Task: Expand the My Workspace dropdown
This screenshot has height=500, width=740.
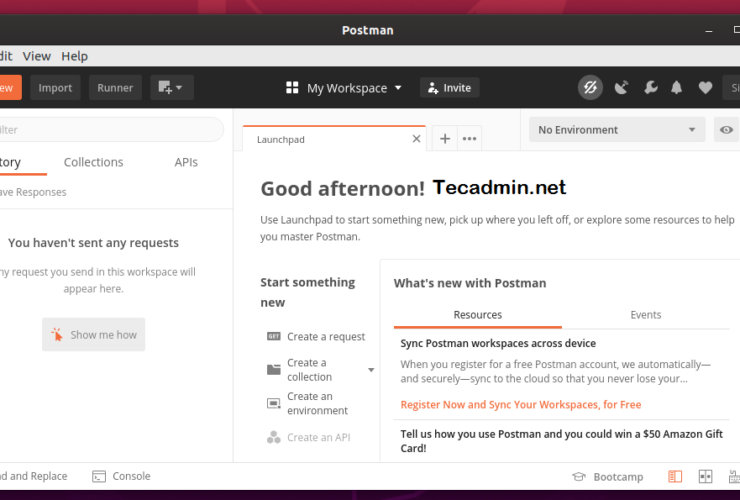Action: point(344,88)
